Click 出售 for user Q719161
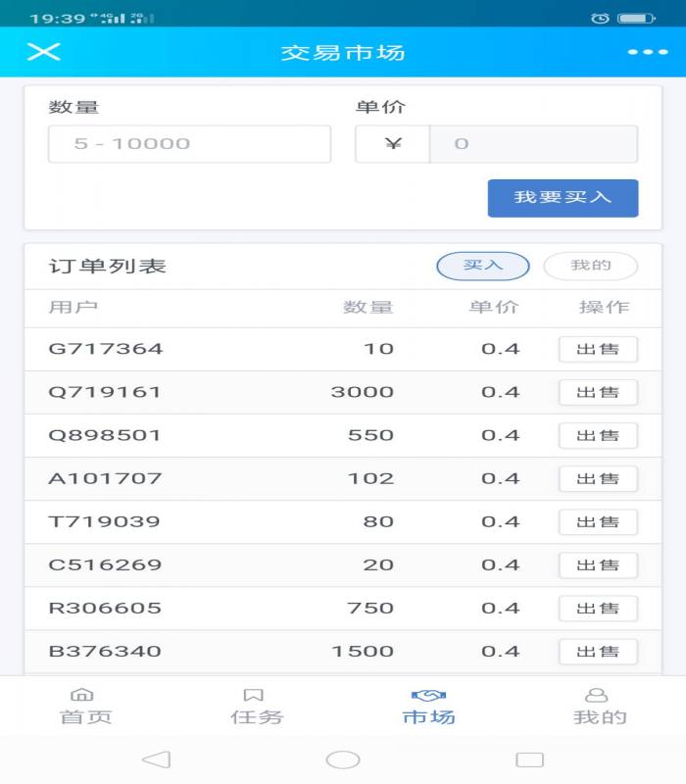686x784 pixels. point(598,392)
